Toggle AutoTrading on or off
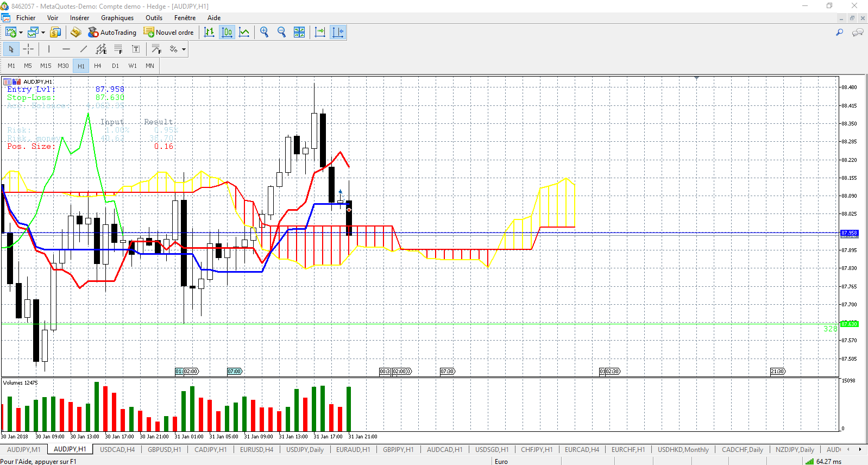The width and height of the screenshot is (868, 465). click(x=112, y=33)
